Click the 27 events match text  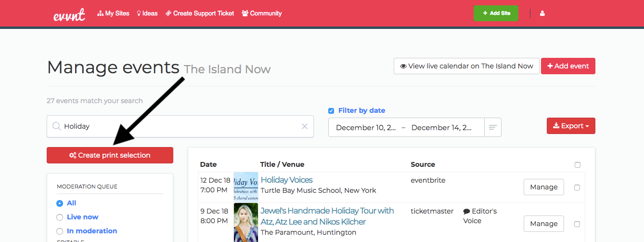click(95, 101)
